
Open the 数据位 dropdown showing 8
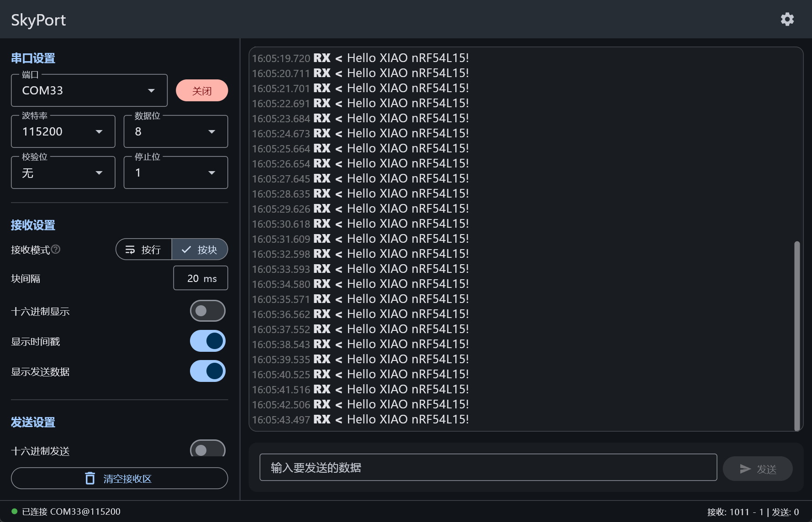click(x=175, y=131)
